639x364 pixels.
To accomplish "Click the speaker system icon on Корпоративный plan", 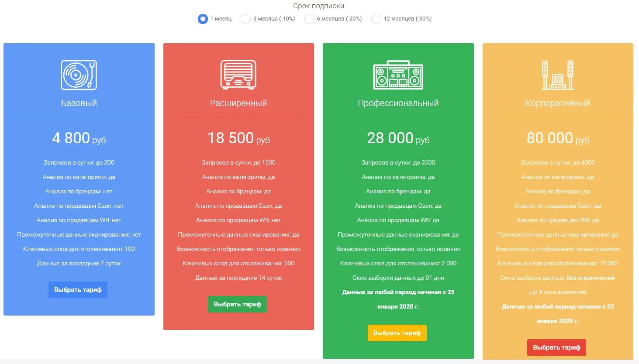I will click(x=558, y=75).
